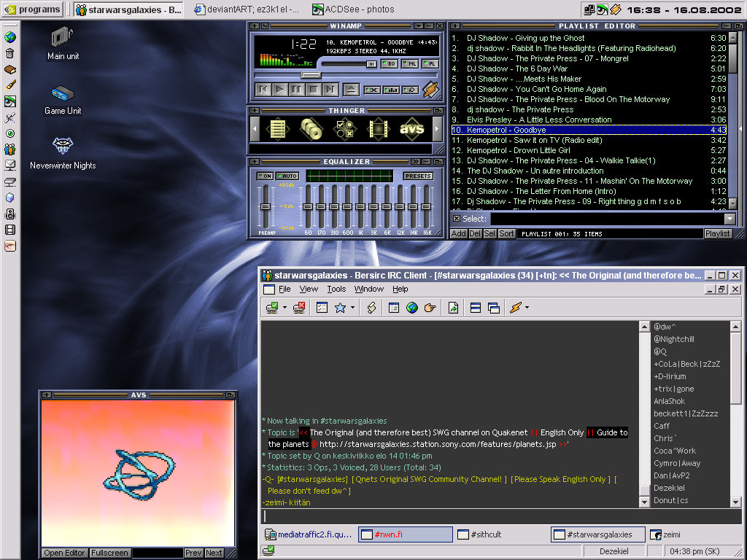Screen dimensions: 747x560
Task: Click the Playlist button in editor
Action: tap(718, 233)
